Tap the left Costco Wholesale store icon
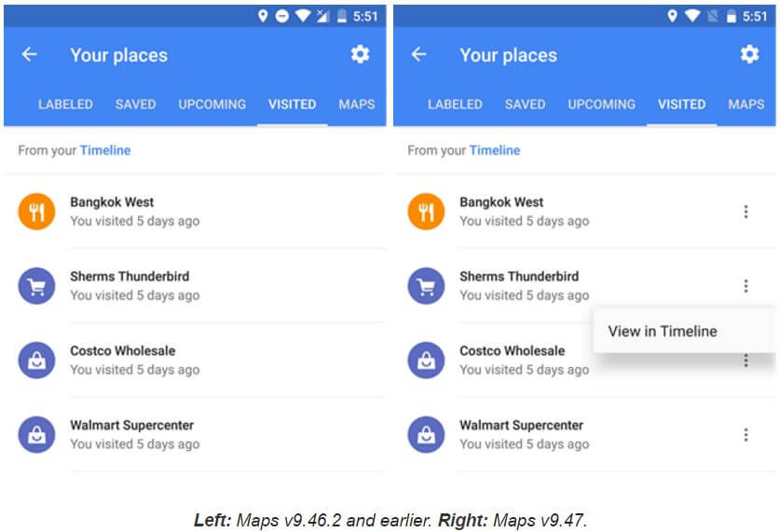Viewport: 780px width, 532px height. coord(36,361)
